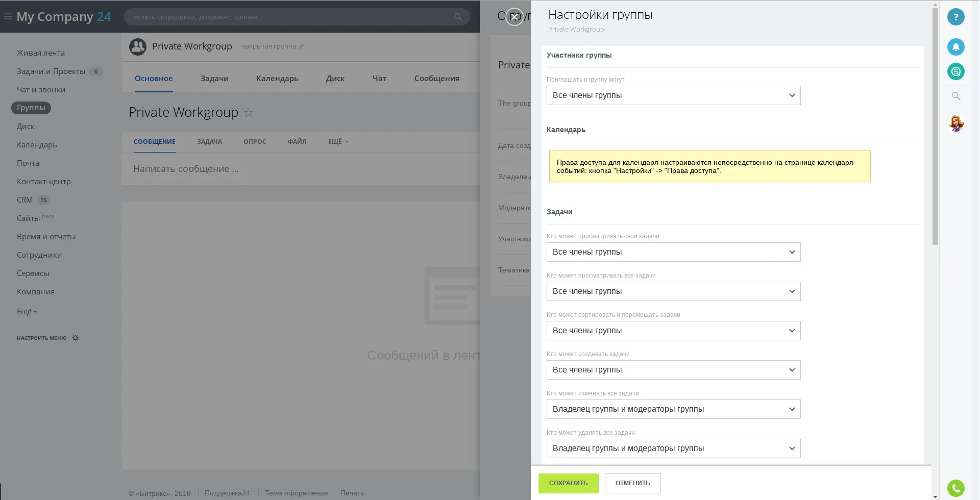This screenshot has height=500, width=980.
Task: Expand 'Кто может удалять все задачи' dropdown
Action: [673, 448]
